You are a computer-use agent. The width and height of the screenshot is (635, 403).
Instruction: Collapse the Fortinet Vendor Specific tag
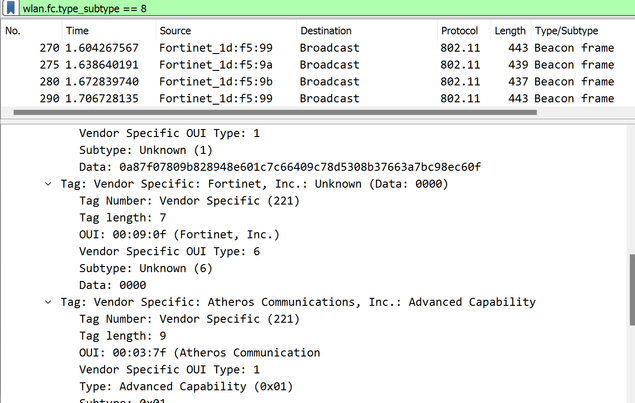tap(49, 184)
